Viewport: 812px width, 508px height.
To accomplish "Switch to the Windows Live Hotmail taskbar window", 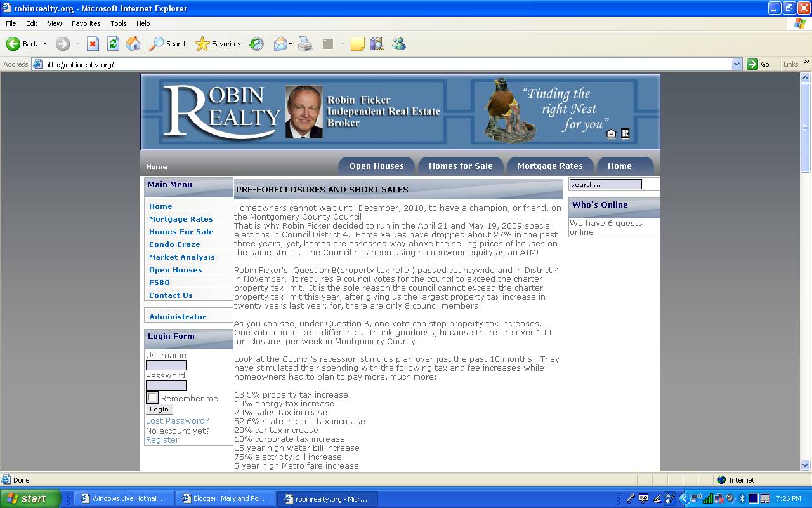I will click(123, 498).
